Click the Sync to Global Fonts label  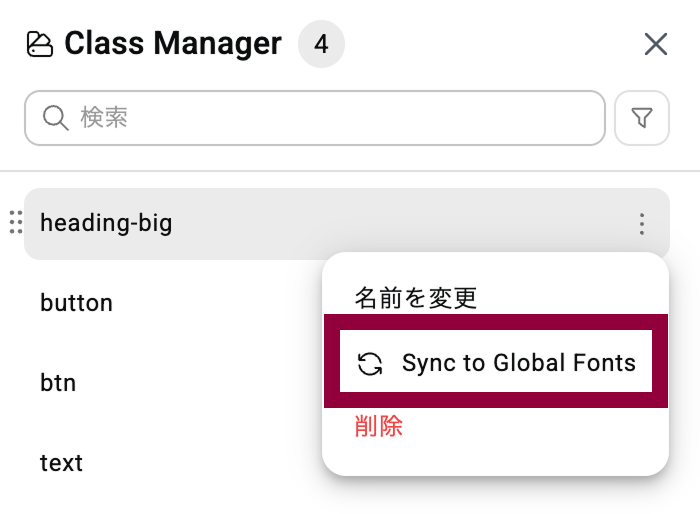coord(518,362)
